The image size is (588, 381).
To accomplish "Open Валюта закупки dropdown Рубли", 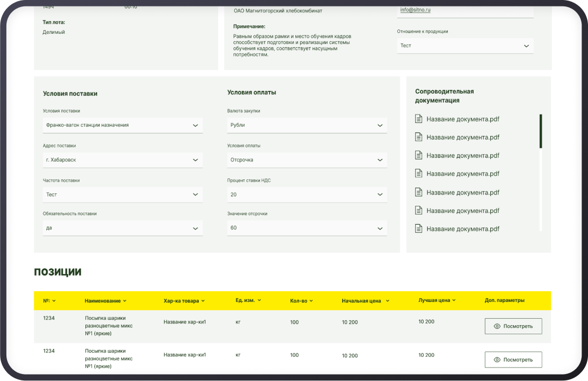I will [307, 125].
